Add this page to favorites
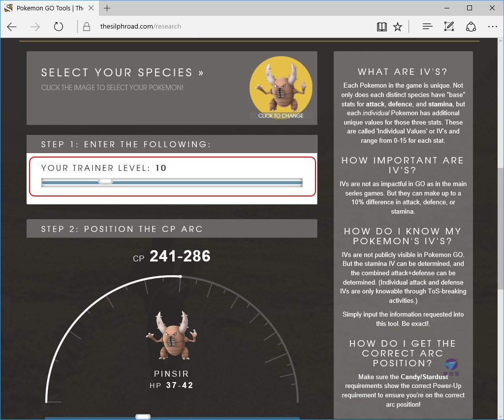Image resolution: width=504 pixels, height=420 pixels. pyautogui.click(x=398, y=27)
